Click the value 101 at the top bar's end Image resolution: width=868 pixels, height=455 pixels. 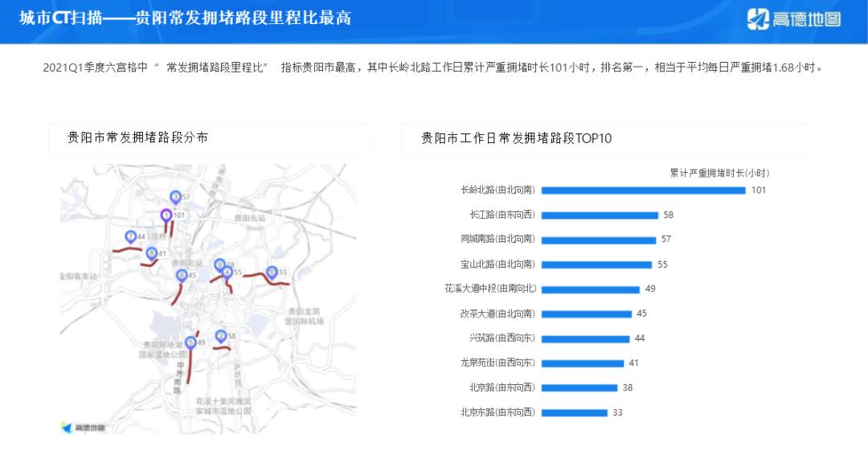[x=759, y=190]
